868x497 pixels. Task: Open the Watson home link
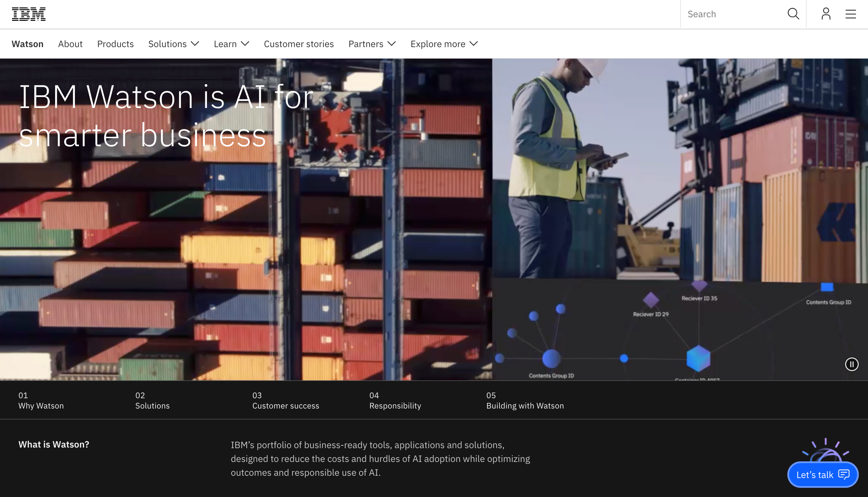click(28, 44)
